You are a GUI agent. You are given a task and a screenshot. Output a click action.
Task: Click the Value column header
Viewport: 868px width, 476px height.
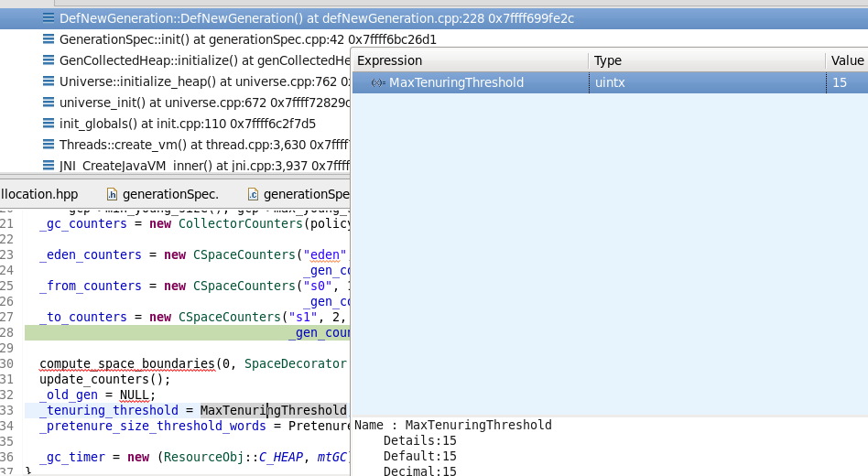[847, 60]
